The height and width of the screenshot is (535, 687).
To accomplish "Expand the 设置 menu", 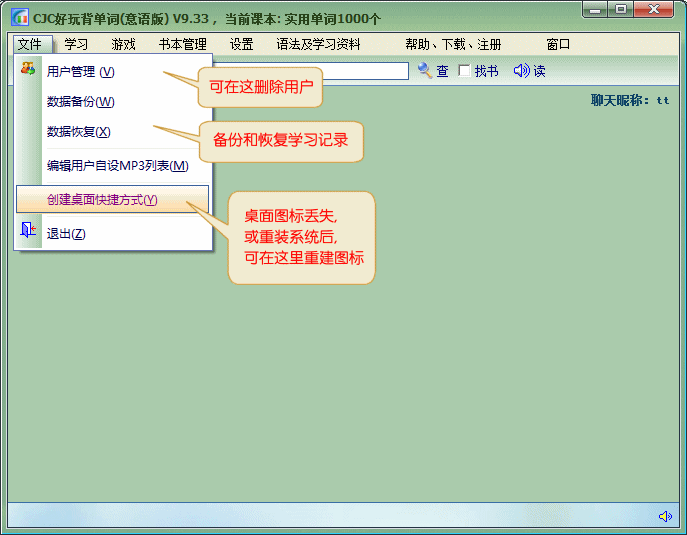I will coord(241,45).
